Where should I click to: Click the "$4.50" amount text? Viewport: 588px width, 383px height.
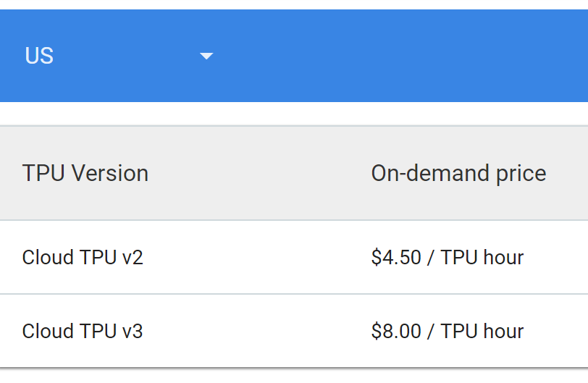(396, 258)
